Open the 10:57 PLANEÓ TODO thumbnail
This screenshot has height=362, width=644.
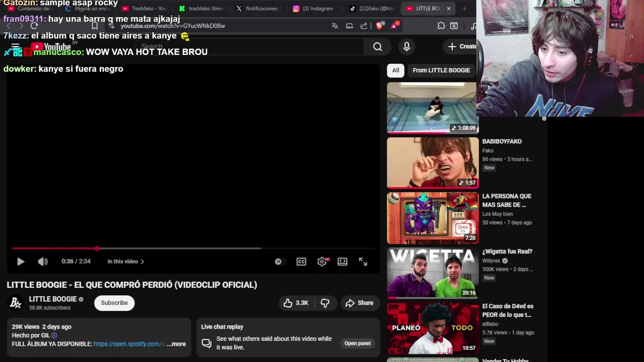(x=433, y=328)
